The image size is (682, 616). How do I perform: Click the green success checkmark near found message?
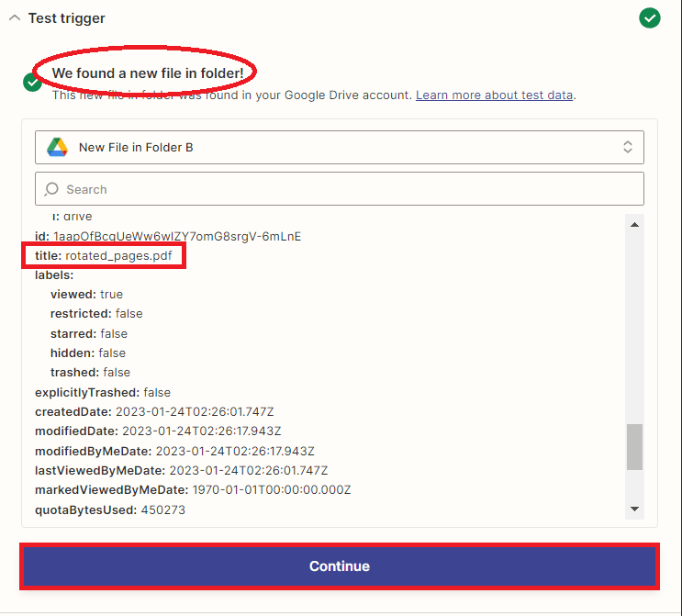(x=32, y=83)
